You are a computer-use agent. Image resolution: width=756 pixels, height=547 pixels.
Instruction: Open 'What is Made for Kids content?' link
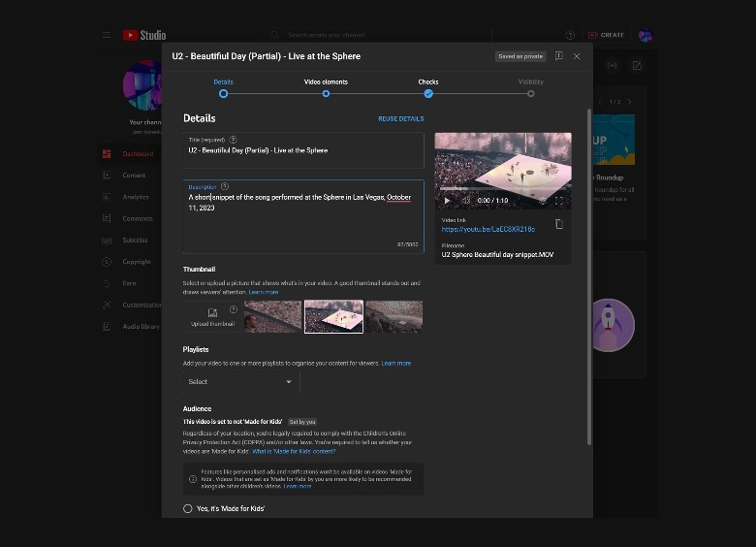(x=294, y=452)
